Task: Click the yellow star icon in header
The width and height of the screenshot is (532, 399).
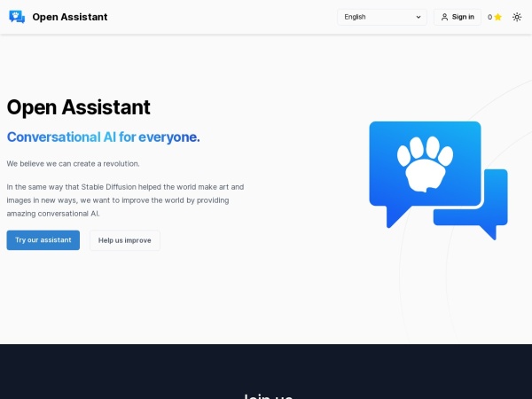Action: coord(497,17)
